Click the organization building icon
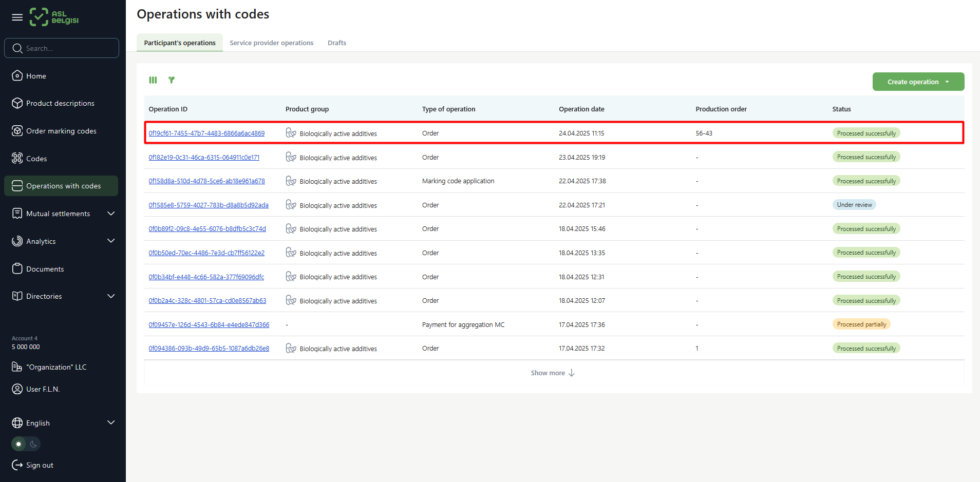 coord(17,367)
